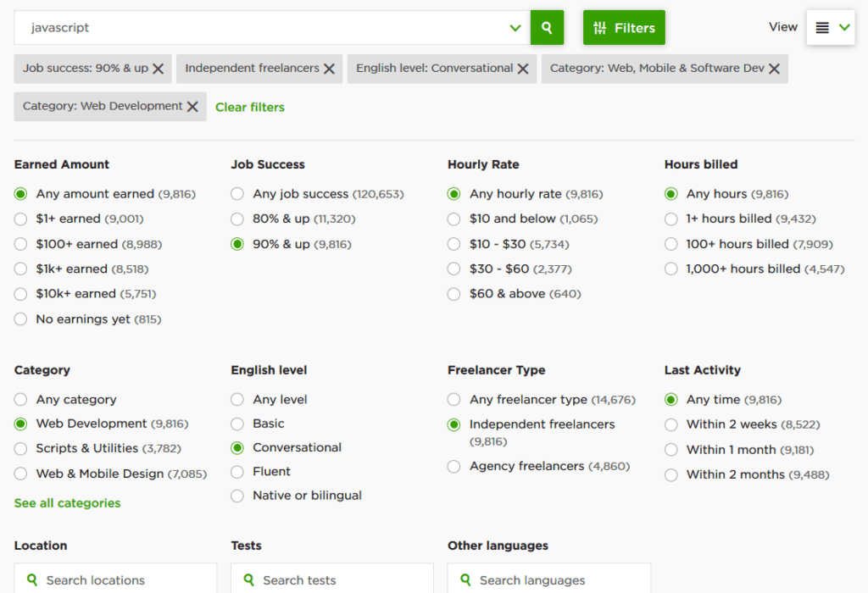Choose Within 2 weeks activity
The image size is (868, 593).
671,424
